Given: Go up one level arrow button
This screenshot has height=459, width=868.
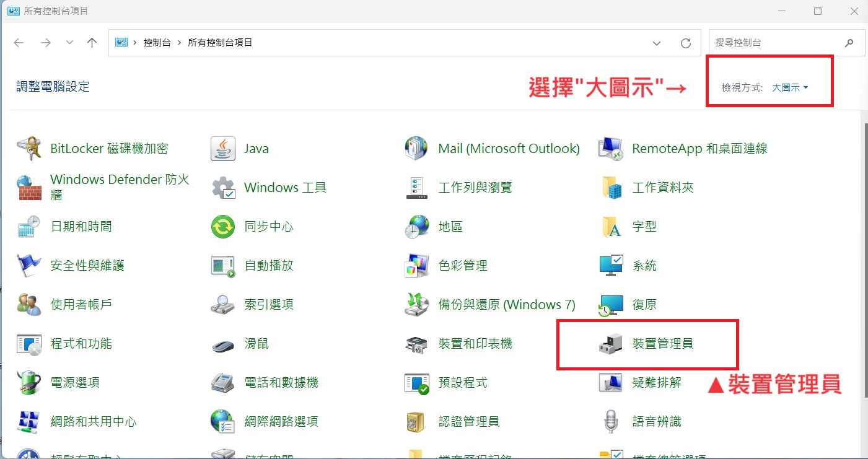Looking at the screenshot, I should pos(92,43).
